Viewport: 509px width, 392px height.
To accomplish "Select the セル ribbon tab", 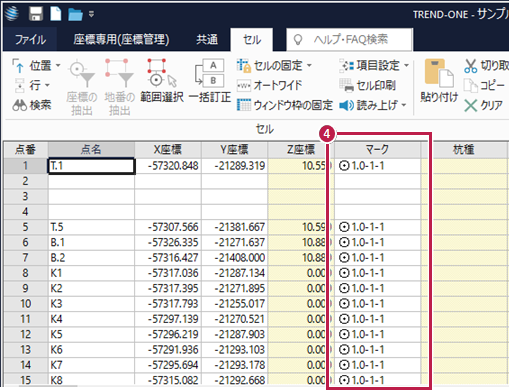I will click(x=252, y=40).
